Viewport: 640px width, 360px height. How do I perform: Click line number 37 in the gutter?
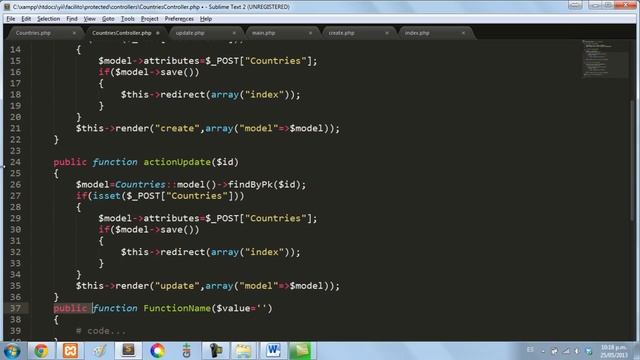tap(16, 308)
